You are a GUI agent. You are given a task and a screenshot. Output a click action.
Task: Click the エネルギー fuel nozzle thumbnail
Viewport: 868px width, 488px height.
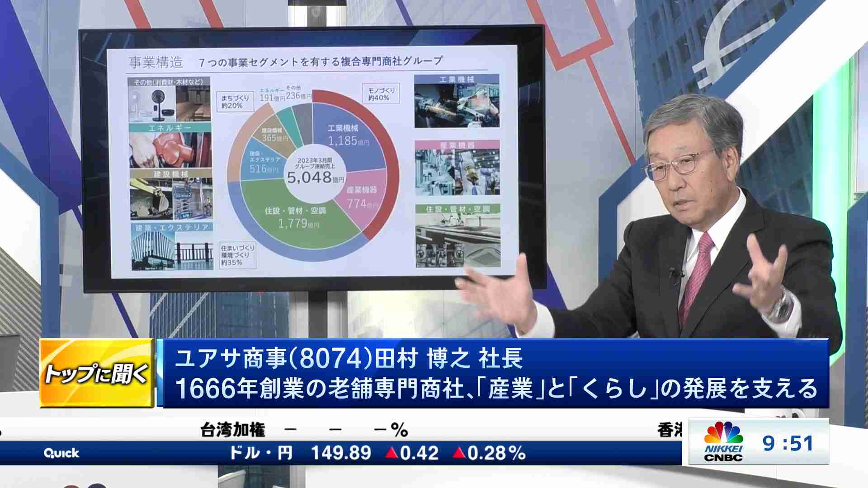click(x=170, y=150)
